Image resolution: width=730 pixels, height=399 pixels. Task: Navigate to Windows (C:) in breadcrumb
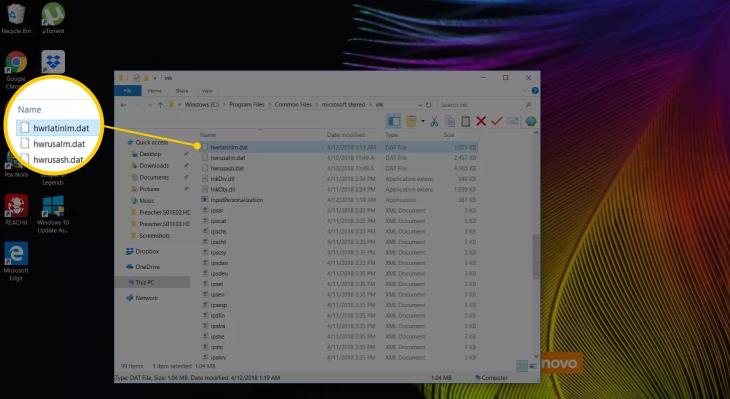coord(202,105)
